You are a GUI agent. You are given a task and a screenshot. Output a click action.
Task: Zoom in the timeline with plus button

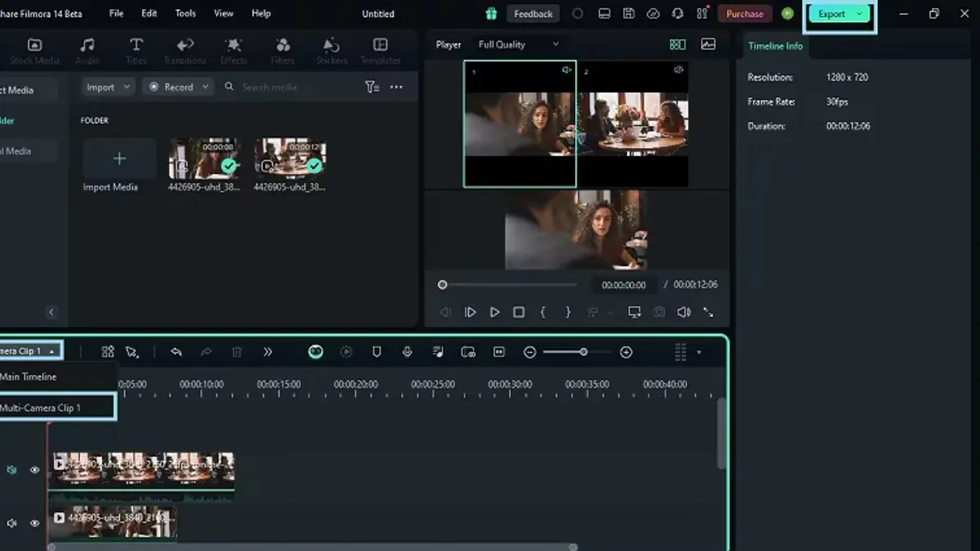[x=626, y=352]
